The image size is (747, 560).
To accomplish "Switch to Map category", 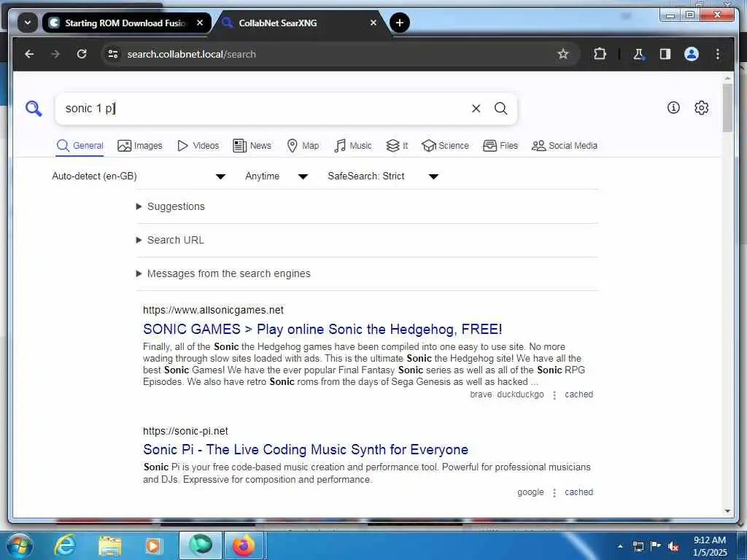I will [x=303, y=146].
